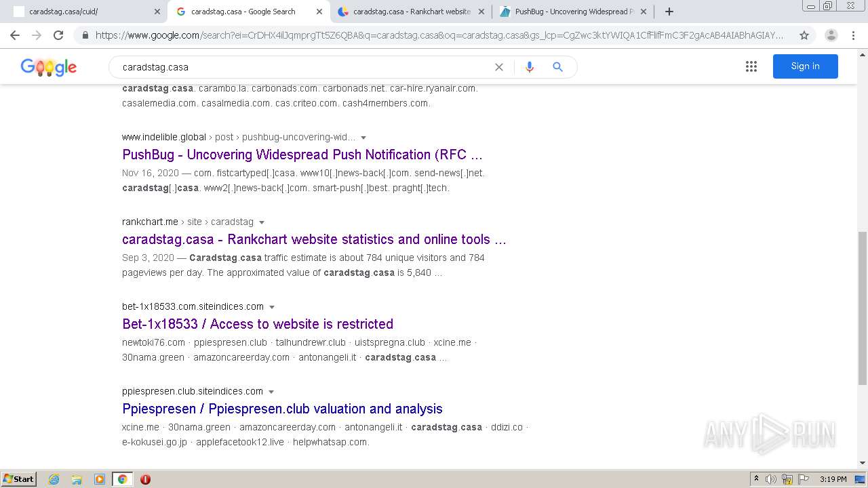Open the Chrome profile avatar
The height and width of the screenshot is (488, 868).
[x=831, y=35]
